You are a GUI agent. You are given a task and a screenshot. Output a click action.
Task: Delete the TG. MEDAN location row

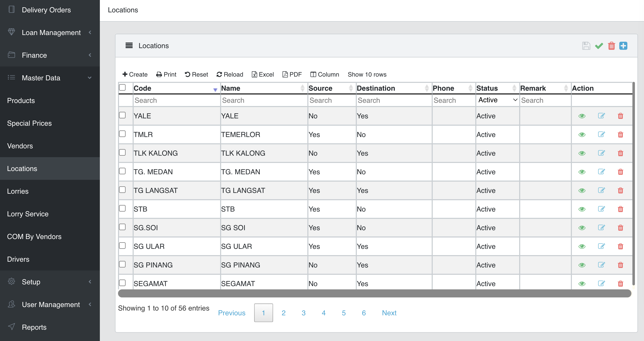click(621, 172)
